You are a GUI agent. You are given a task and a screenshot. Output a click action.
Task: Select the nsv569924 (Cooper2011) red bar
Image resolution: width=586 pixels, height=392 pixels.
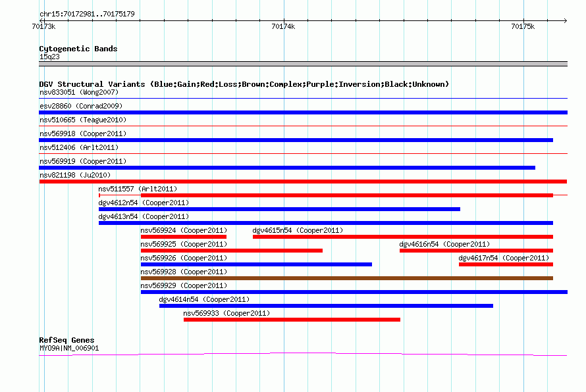(184, 237)
